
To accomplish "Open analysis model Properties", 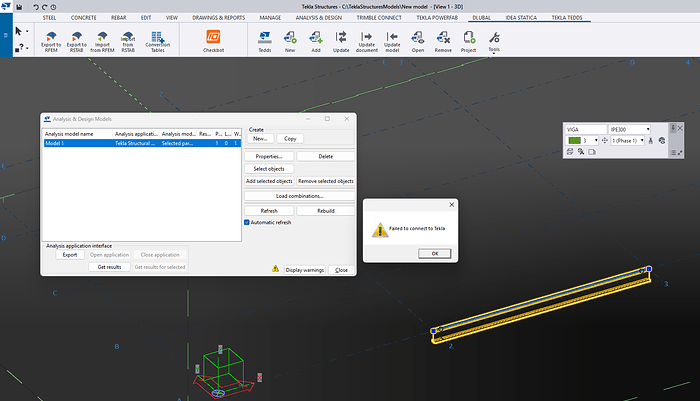I will pos(269,156).
